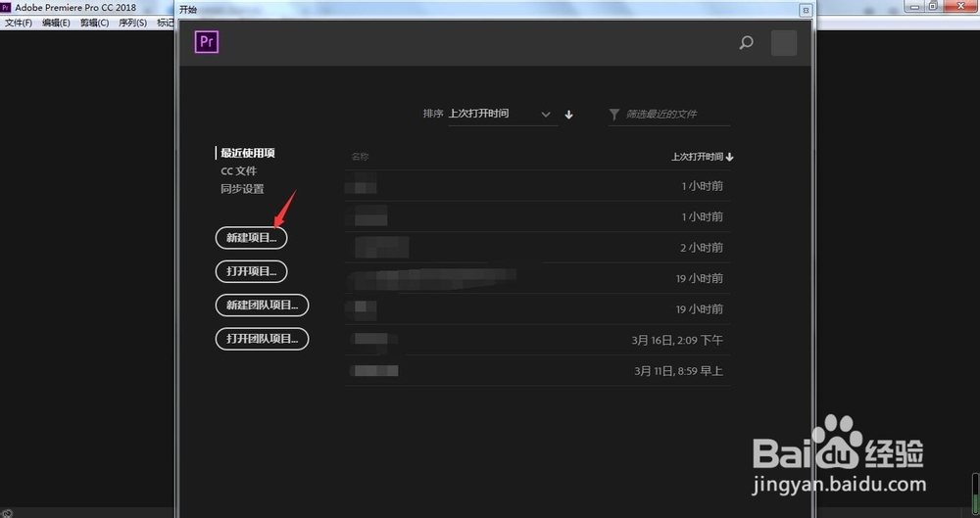Open search with the magnifier icon
This screenshot has width=980, height=518.
coord(746,42)
